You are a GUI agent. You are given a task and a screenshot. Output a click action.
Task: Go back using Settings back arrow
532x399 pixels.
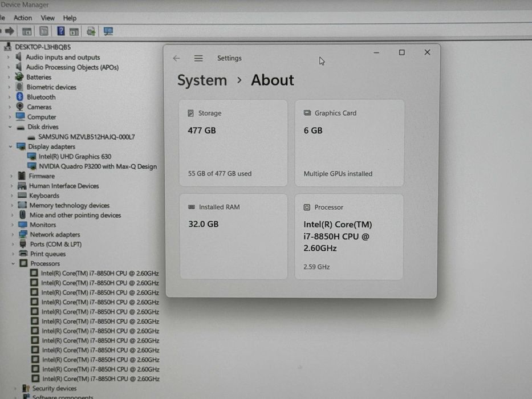point(176,58)
